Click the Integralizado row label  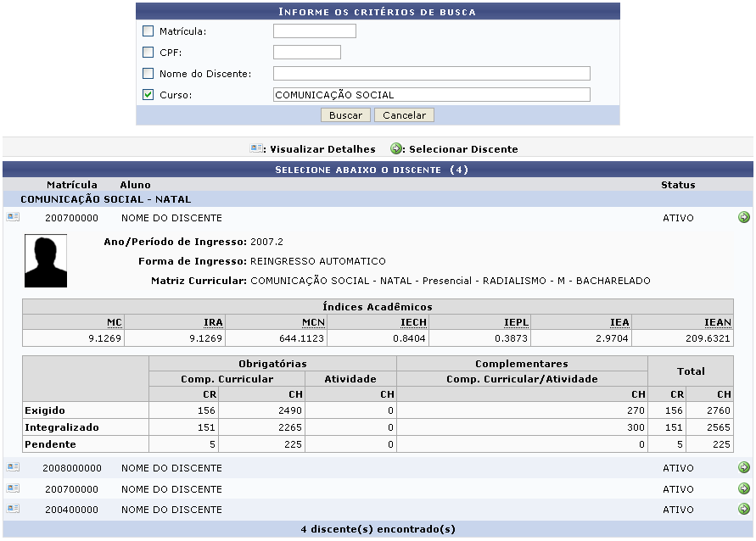tap(62, 427)
